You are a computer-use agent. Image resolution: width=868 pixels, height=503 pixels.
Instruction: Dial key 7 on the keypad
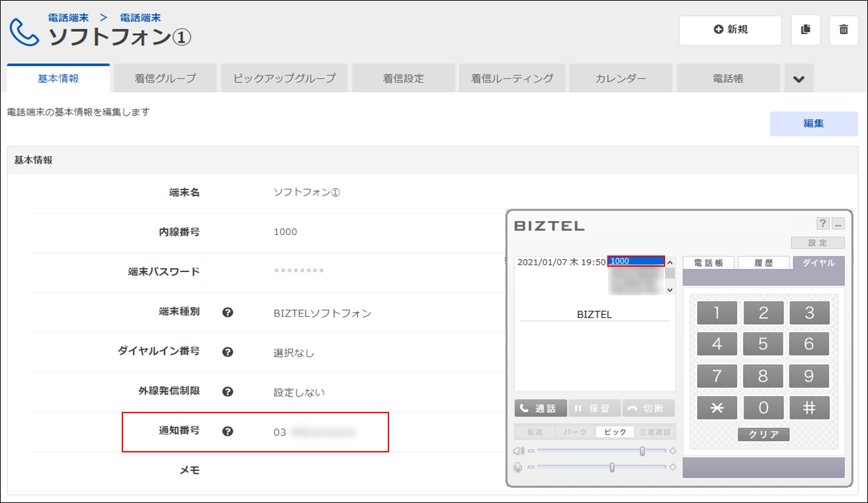tap(717, 376)
